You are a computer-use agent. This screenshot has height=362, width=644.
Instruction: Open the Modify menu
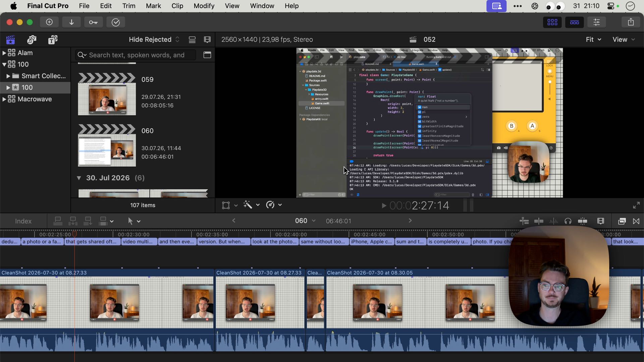click(204, 6)
